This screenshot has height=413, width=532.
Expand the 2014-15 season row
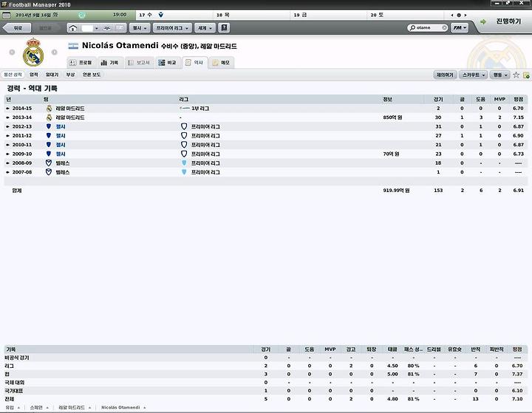point(8,109)
